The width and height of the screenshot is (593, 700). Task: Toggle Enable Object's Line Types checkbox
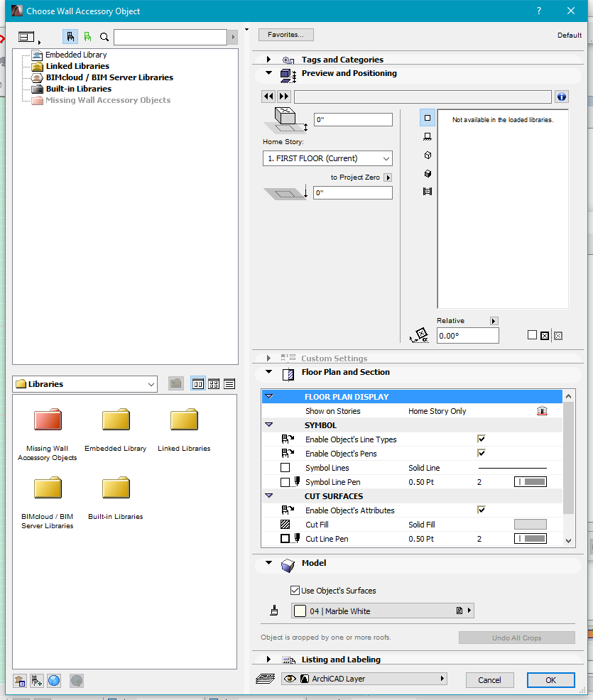pos(482,439)
